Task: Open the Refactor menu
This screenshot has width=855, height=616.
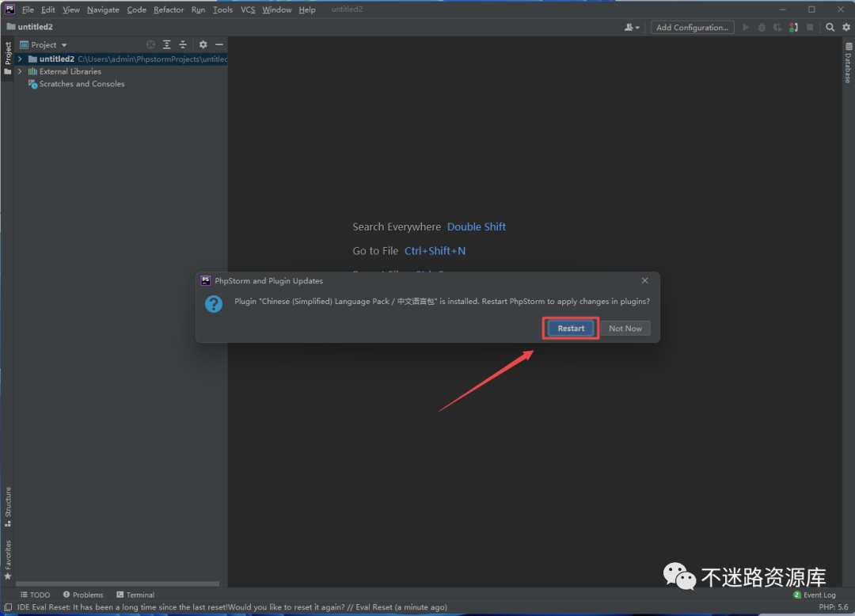Action: (169, 10)
